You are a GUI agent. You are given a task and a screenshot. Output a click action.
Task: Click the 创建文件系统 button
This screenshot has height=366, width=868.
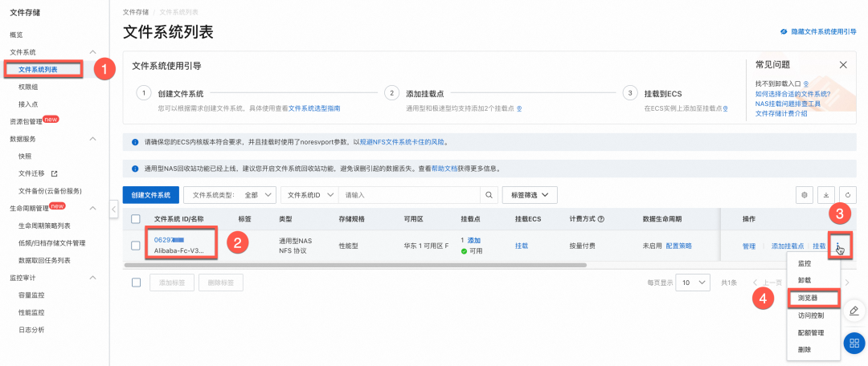pyautogui.click(x=151, y=195)
